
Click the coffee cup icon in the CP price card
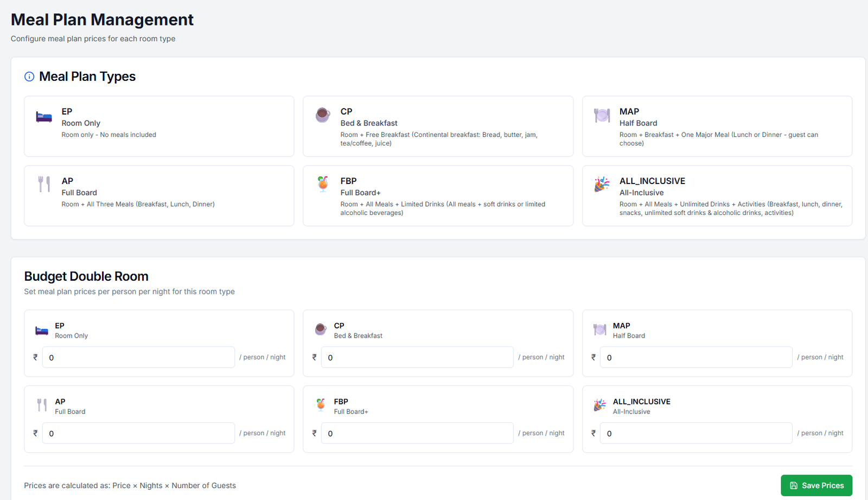tap(321, 329)
